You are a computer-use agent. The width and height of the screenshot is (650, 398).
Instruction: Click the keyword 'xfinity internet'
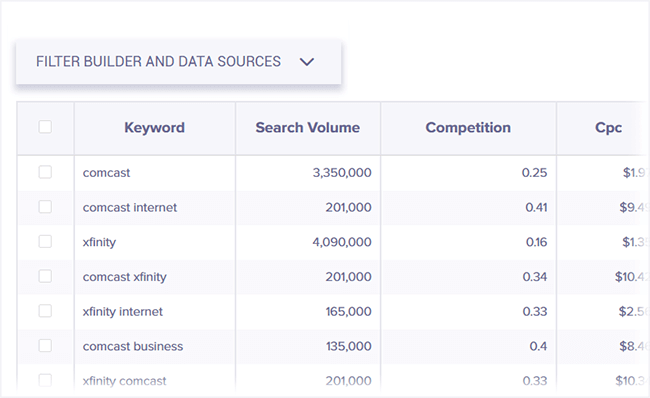122,312
